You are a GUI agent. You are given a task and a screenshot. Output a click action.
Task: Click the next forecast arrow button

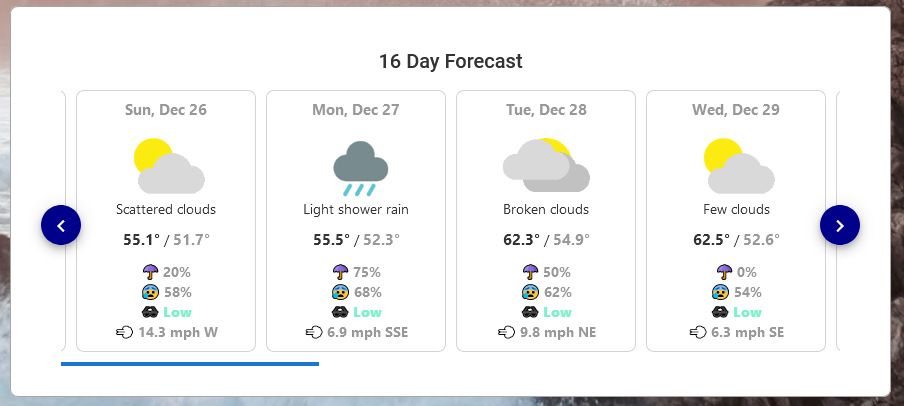tap(840, 226)
